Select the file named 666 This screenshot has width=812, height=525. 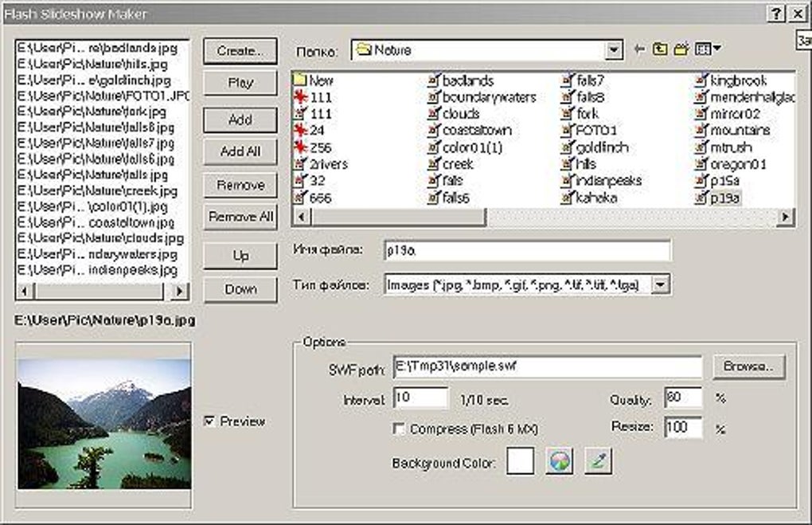[313, 198]
